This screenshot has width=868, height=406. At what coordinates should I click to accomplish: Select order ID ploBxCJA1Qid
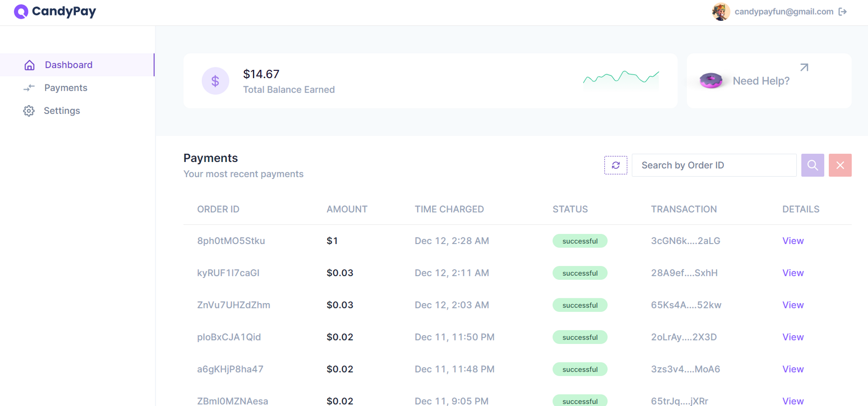click(x=229, y=337)
